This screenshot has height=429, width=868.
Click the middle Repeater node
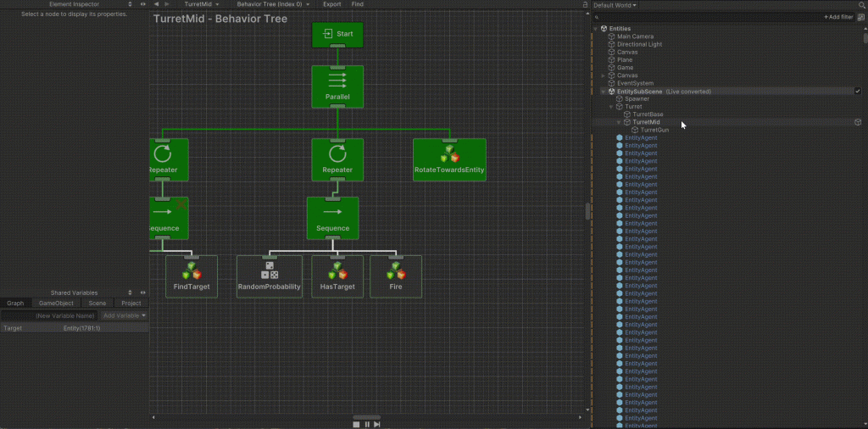tap(337, 159)
